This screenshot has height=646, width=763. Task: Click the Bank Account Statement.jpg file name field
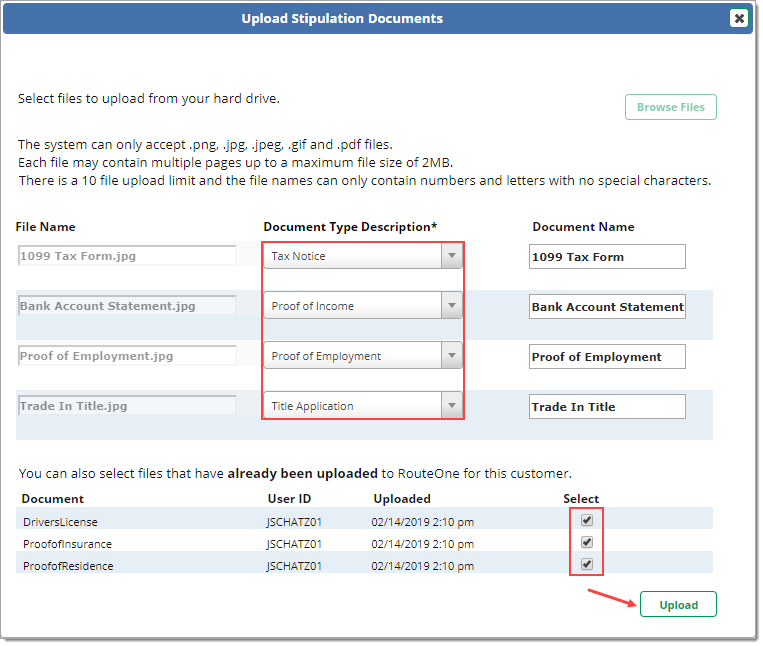[x=127, y=305]
